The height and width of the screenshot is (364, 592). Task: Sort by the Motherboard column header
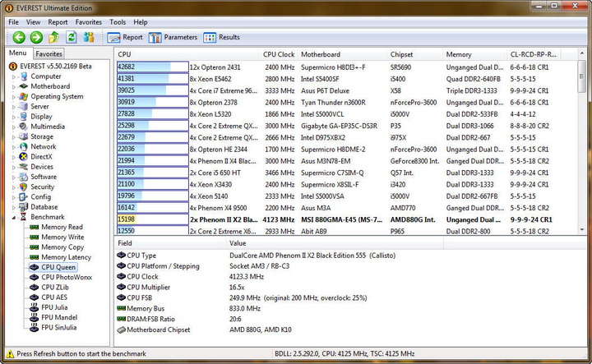pyautogui.click(x=342, y=54)
